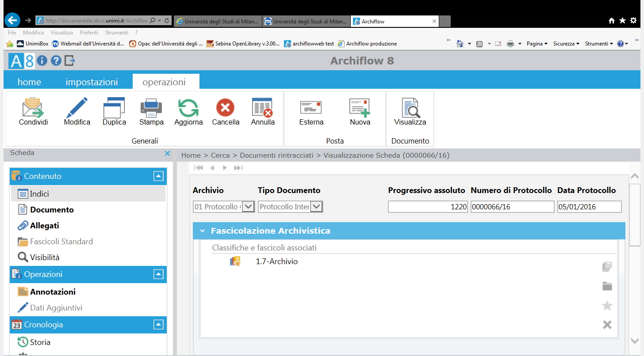Image resolution: width=644 pixels, height=356 pixels.
Task: Create Nuova posta message
Action: 360,107
